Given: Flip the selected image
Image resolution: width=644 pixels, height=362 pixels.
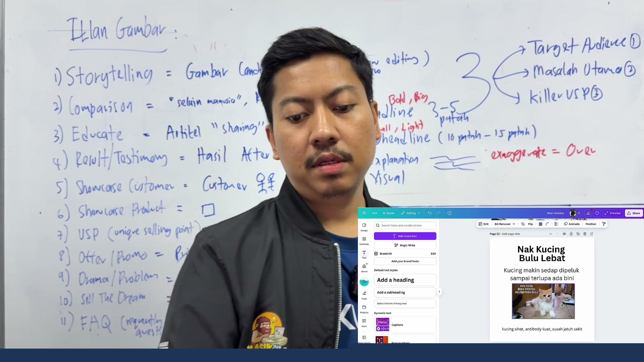Looking at the screenshot, I should coord(530,224).
